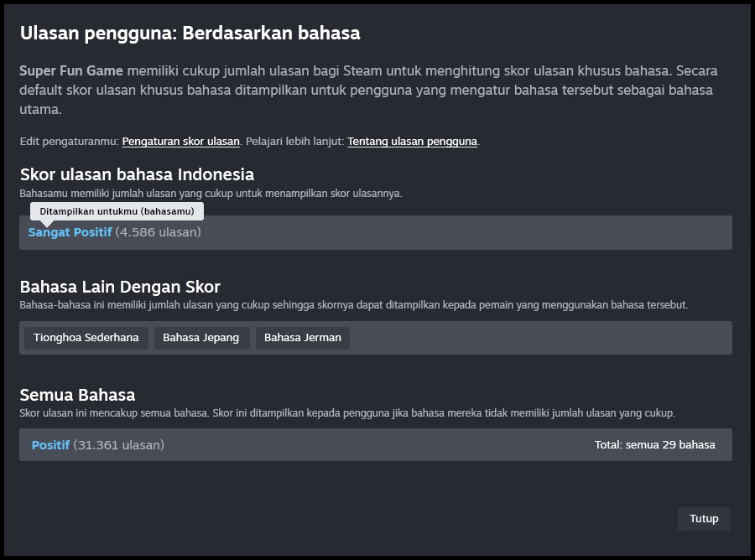Screen dimensions: 755x560
Task: Click the Total: semua 29 bahasa label
Action: (654, 445)
